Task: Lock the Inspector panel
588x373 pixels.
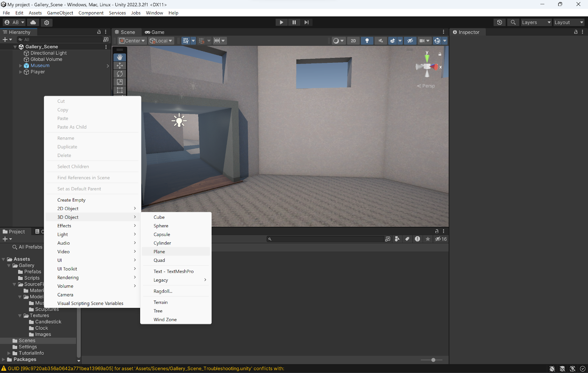Action: pyautogui.click(x=576, y=32)
